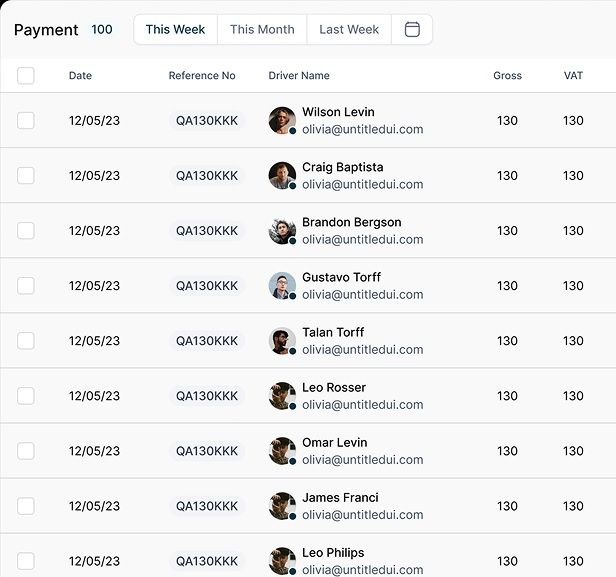Click Gustavo Torff's avatar picture

coord(282,286)
